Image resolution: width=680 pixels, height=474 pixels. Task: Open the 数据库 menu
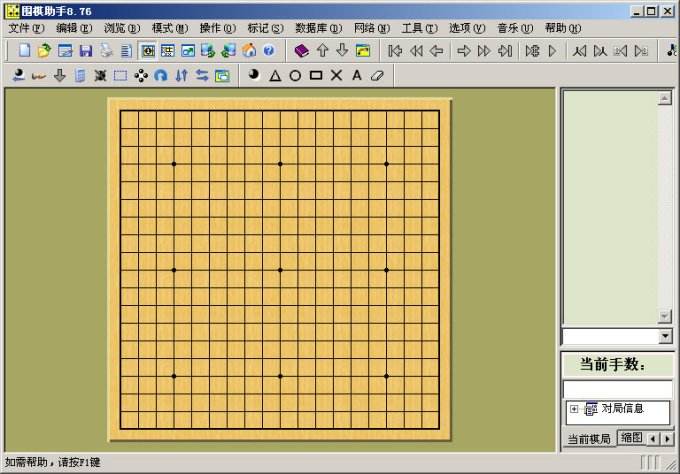(316, 28)
